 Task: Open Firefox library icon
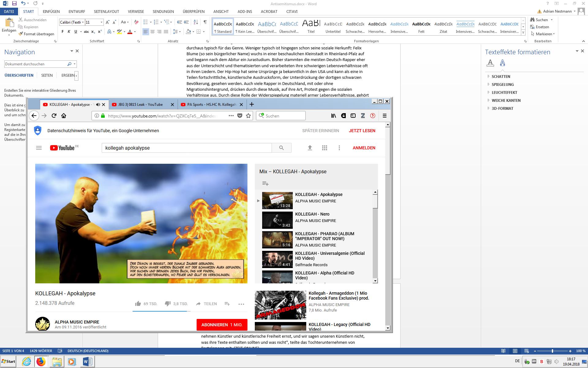pos(334,116)
